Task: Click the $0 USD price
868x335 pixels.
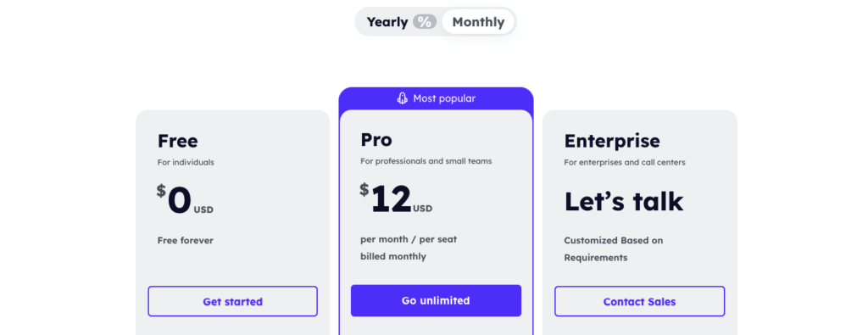Action: pyautogui.click(x=185, y=200)
